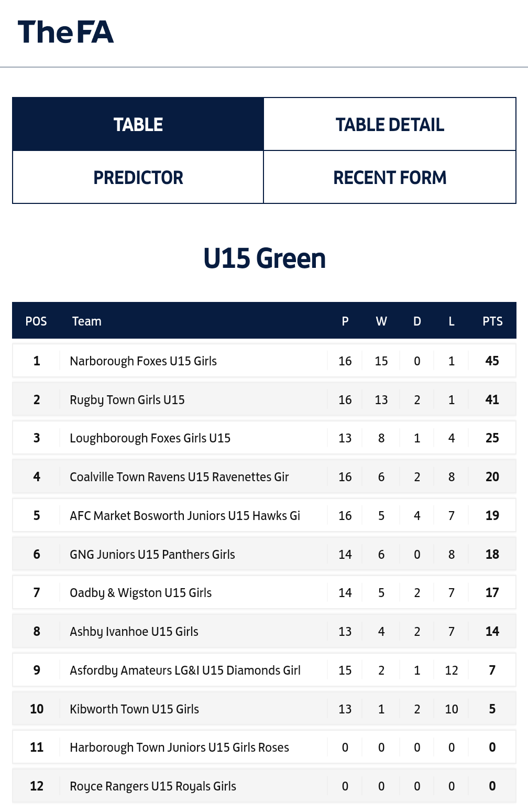Click Royce Rangers U15 Royals Girls

point(153,786)
